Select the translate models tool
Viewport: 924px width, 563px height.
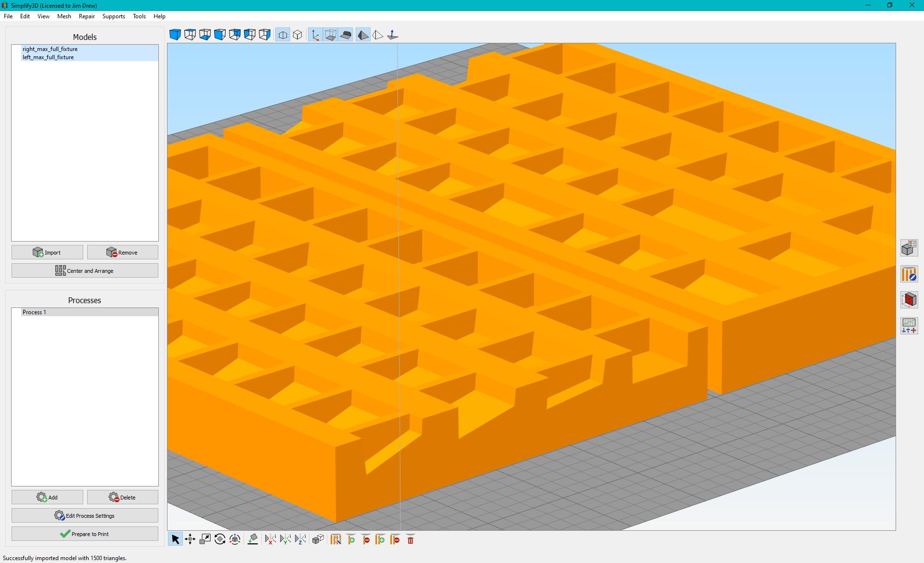pos(190,539)
